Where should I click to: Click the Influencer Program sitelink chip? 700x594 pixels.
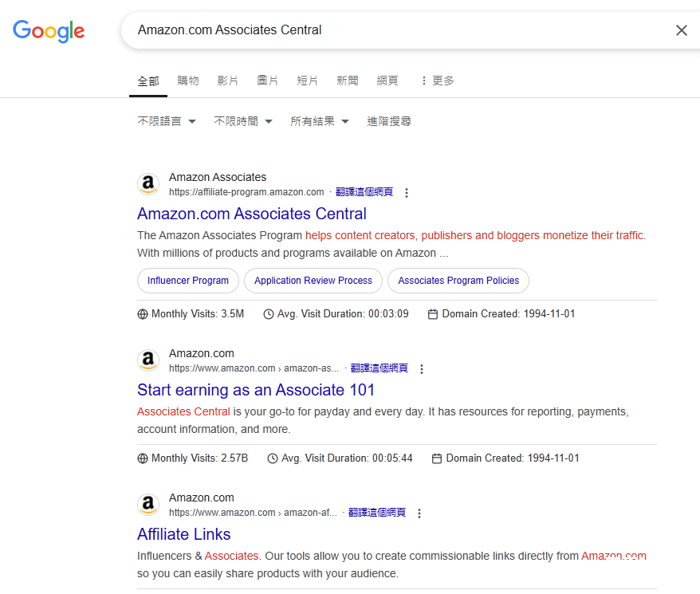click(188, 281)
